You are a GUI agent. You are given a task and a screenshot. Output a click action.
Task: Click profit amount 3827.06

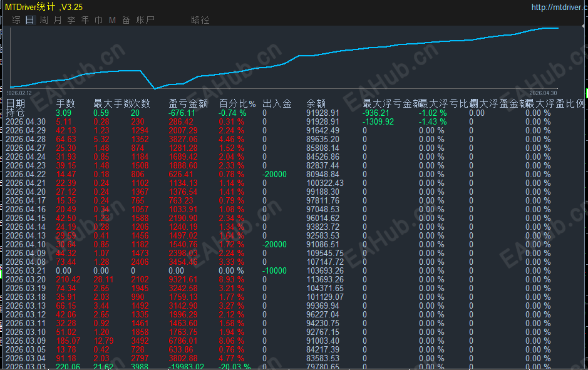183,139
